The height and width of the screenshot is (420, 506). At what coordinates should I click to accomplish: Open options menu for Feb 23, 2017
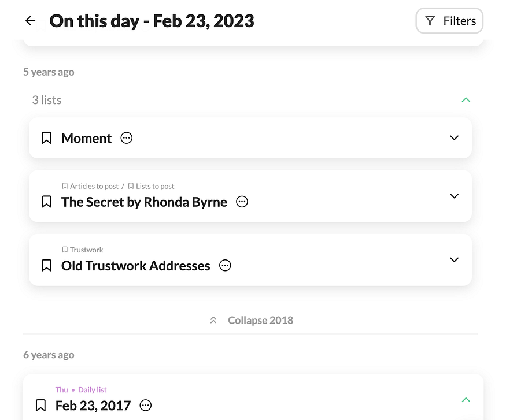click(146, 405)
